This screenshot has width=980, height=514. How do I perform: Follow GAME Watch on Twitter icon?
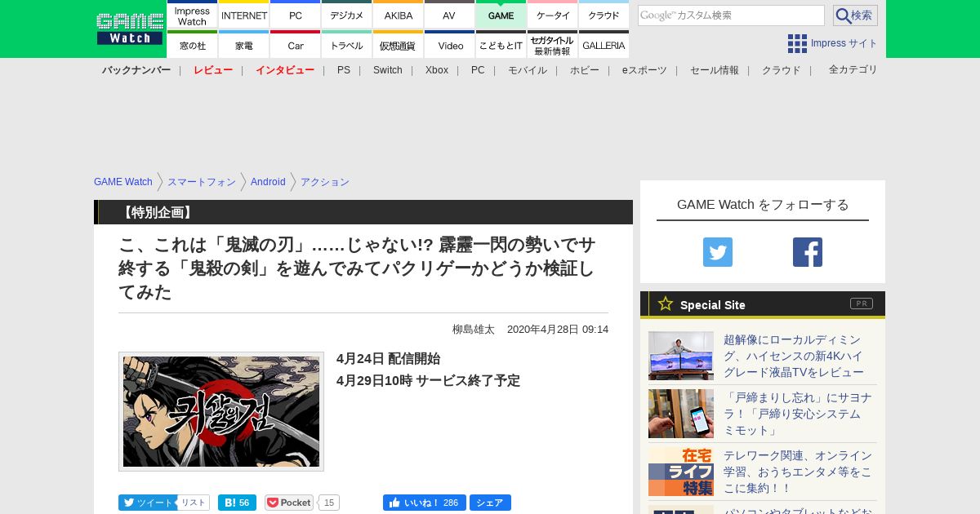[x=718, y=252]
